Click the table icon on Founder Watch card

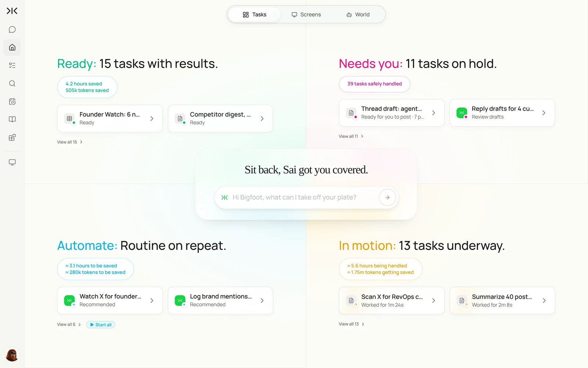pyautogui.click(x=69, y=118)
